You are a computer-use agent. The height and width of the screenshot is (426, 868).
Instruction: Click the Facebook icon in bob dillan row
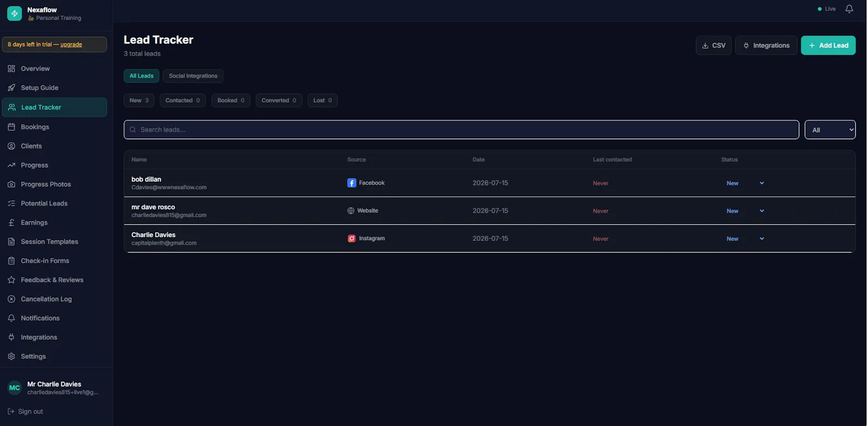point(352,183)
